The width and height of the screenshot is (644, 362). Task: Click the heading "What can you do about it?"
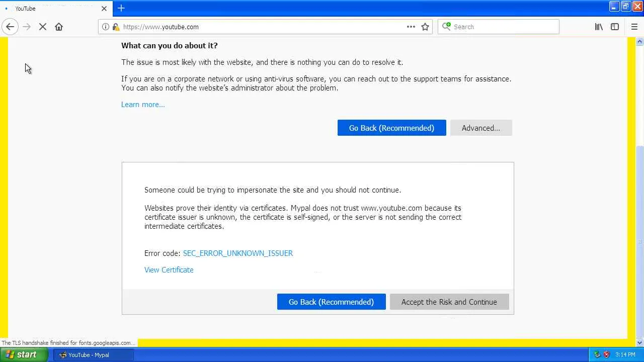pyautogui.click(x=170, y=45)
